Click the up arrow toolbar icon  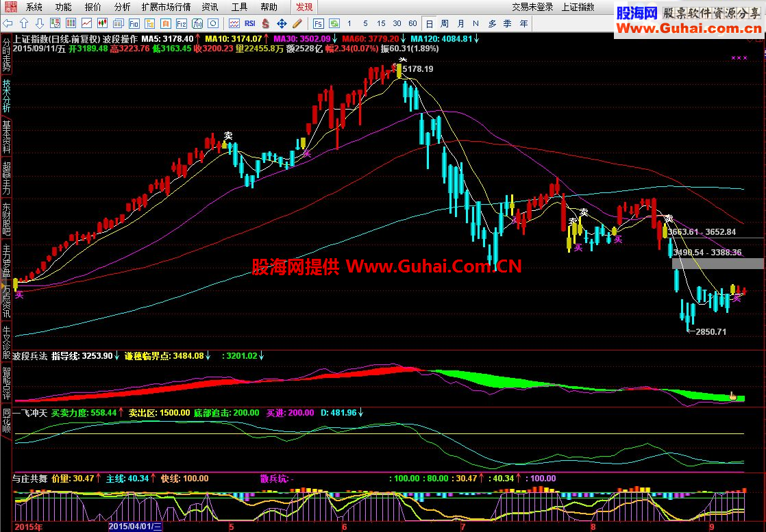(x=24, y=23)
